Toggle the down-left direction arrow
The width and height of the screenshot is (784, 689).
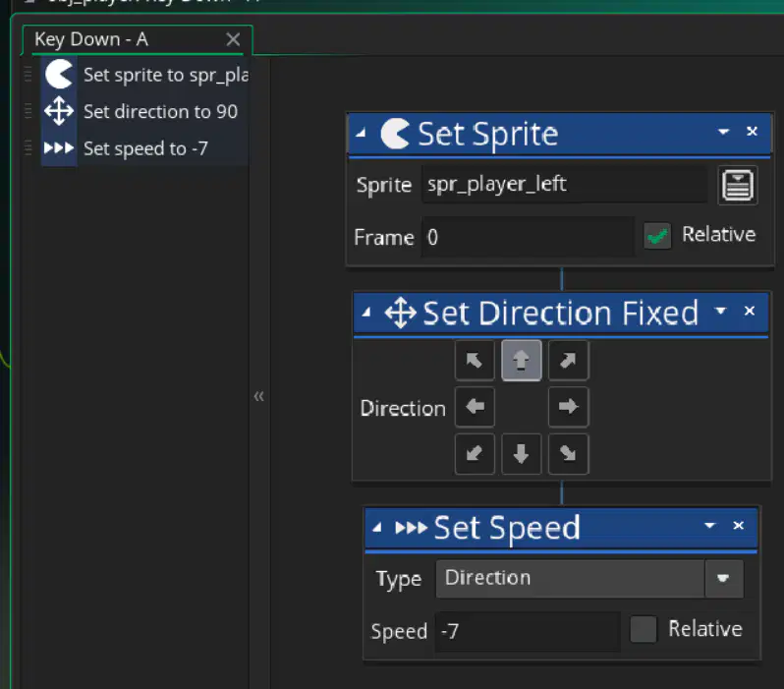point(475,454)
